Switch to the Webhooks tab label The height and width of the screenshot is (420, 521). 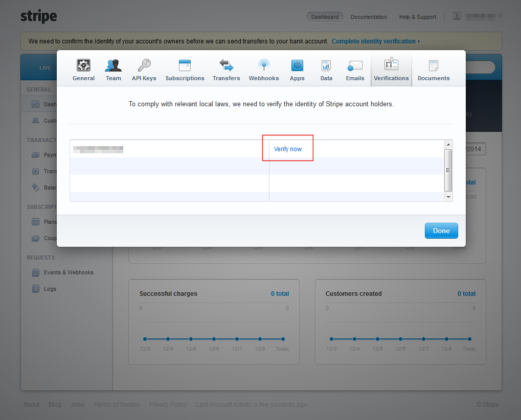point(264,78)
